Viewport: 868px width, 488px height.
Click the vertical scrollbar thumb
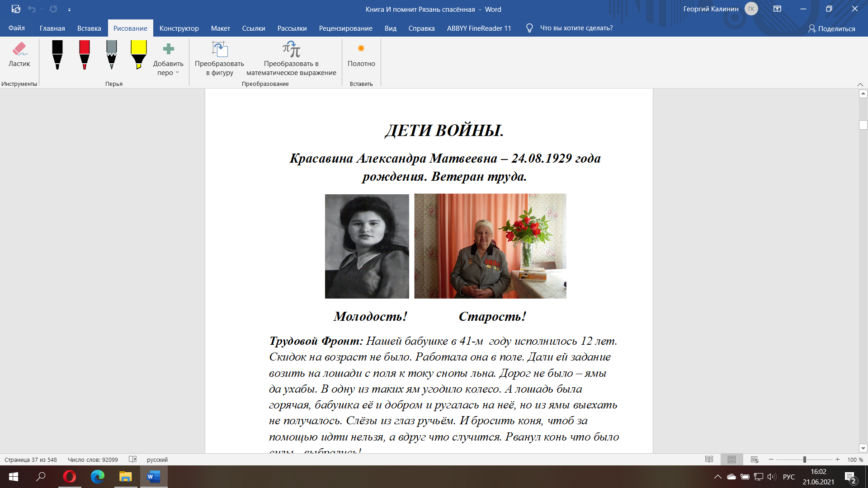click(x=863, y=125)
